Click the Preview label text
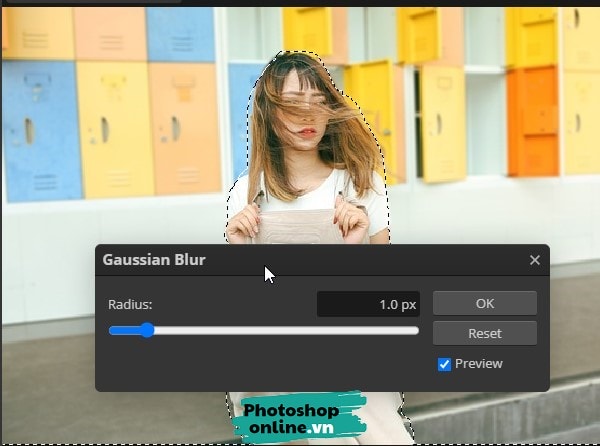 478,364
